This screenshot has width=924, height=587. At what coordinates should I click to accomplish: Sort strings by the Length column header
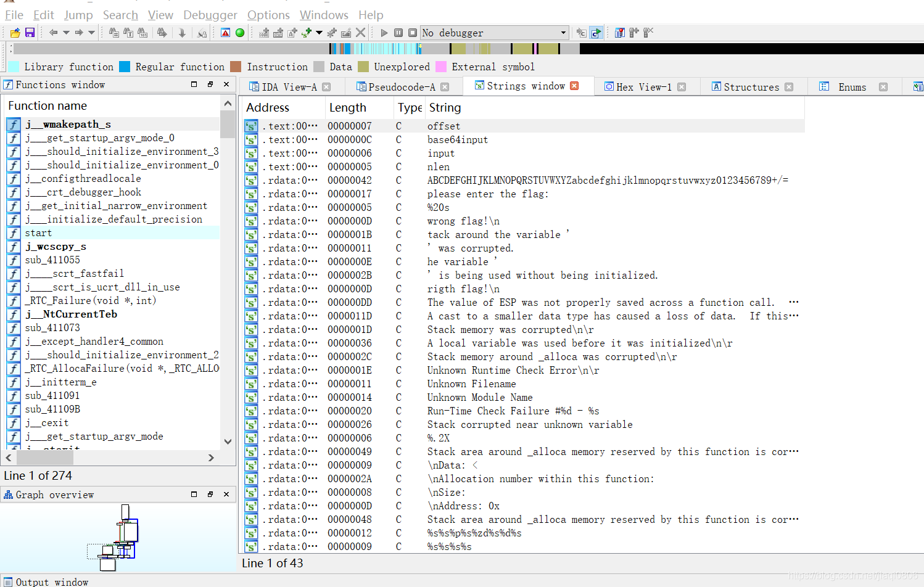click(360, 107)
